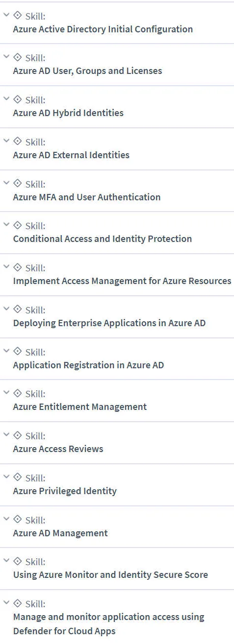The width and height of the screenshot is (234, 644).
Task: Click skill icon above Azure MFA and User Authentication
Action: 17,183
